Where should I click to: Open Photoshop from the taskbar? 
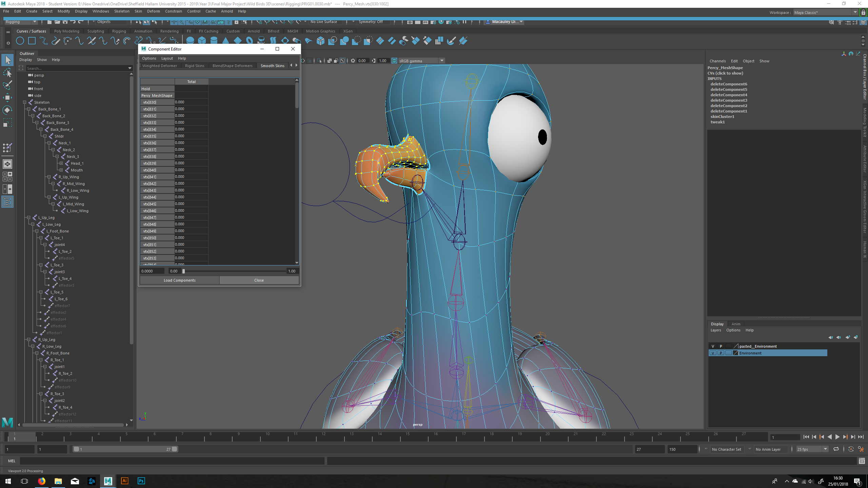[x=141, y=481]
